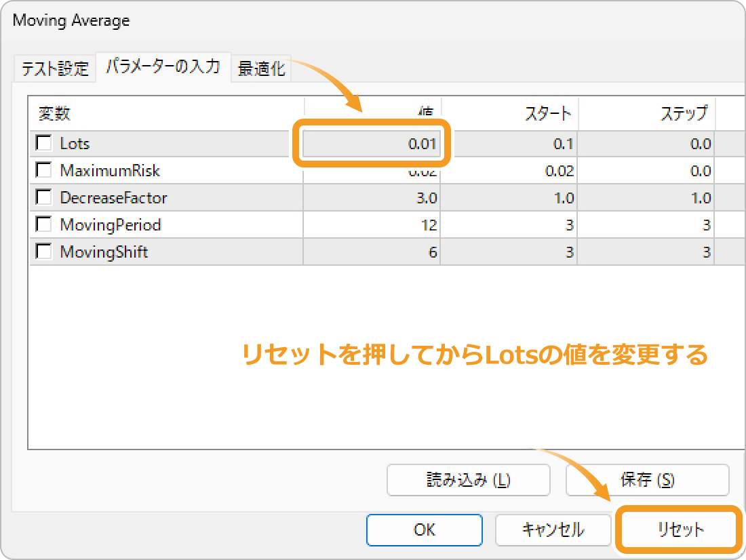The width and height of the screenshot is (746, 560).
Task: Open the 最適化 tab
Action: tap(261, 68)
